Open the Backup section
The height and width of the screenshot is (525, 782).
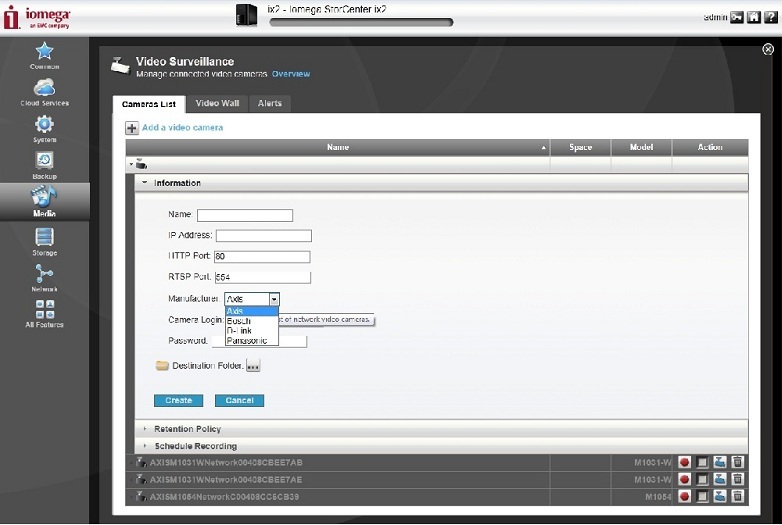click(44, 166)
